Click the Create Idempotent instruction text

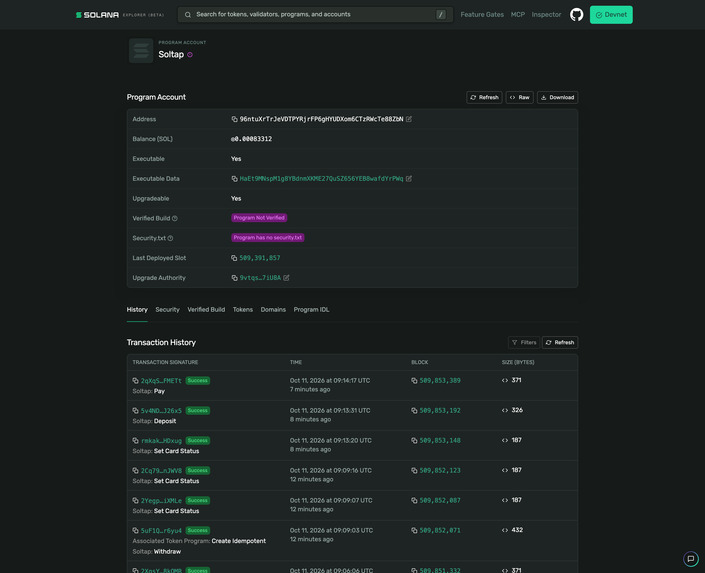pos(238,541)
